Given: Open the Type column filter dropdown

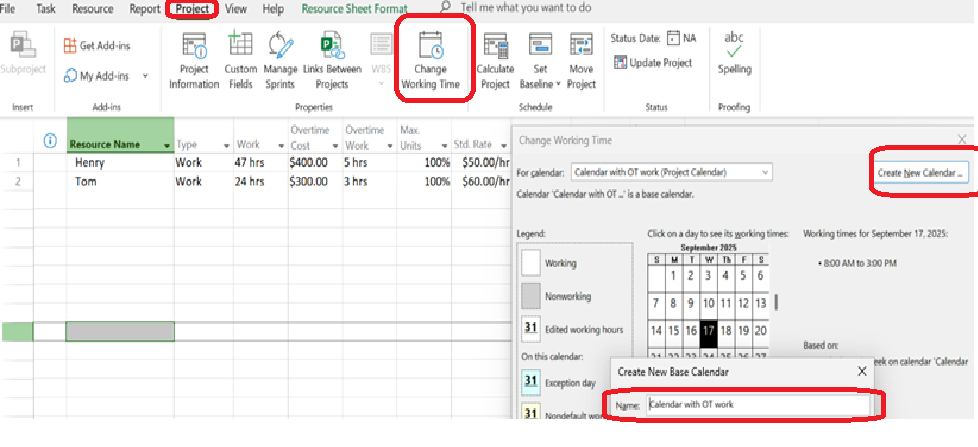Looking at the screenshot, I should click(226, 145).
